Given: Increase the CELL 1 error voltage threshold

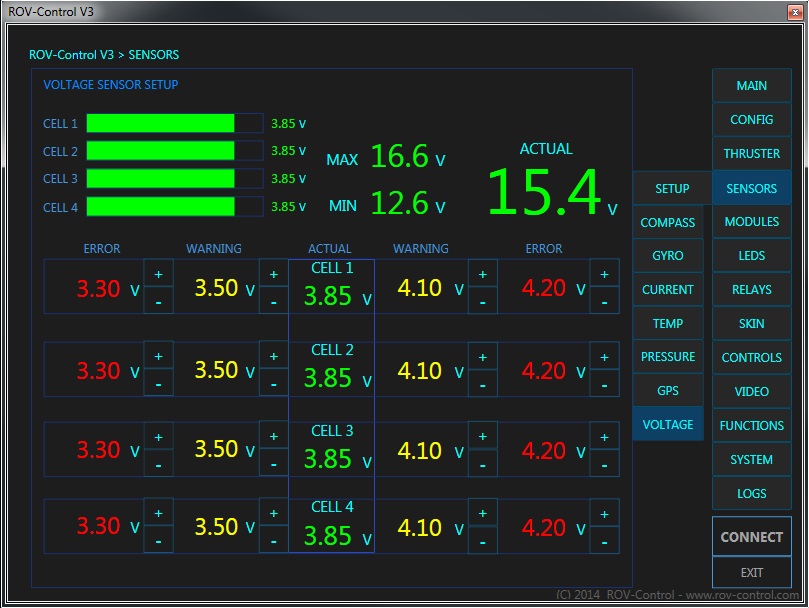Looking at the screenshot, I should 158,273.
